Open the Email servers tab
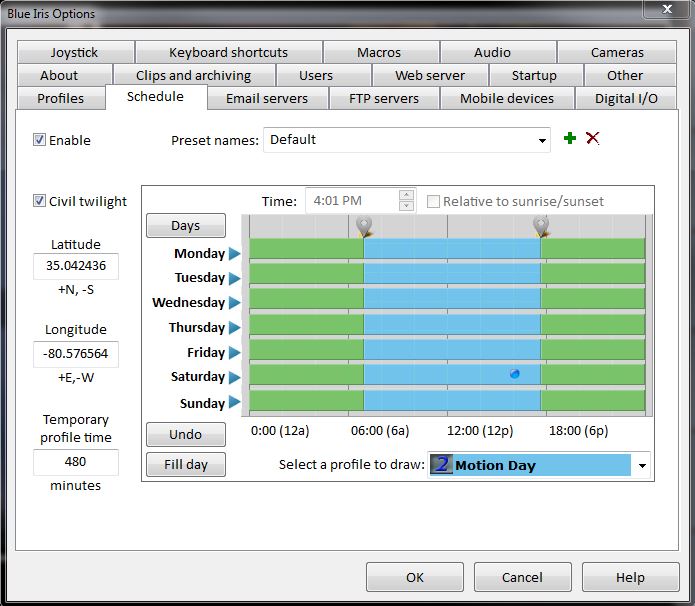The image size is (695, 606). [x=268, y=98]
